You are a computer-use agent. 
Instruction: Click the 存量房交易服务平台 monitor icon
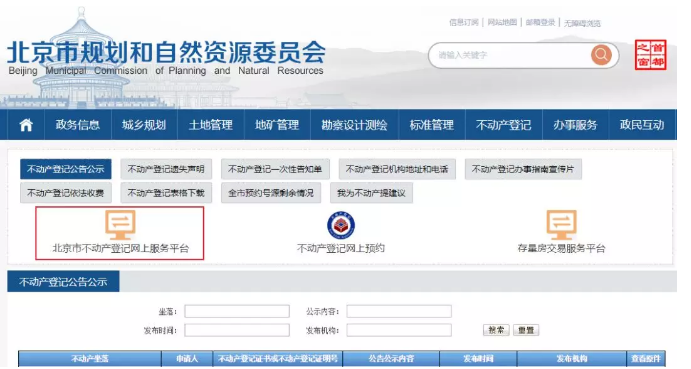pyautogui.click(x=561, y=225)
